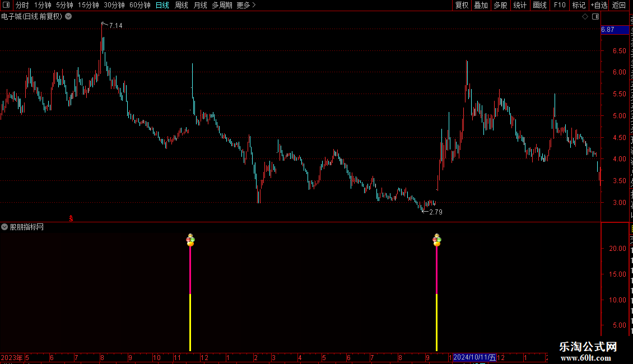Click the 20.00 indicator axis label

(x=617, y=249)
